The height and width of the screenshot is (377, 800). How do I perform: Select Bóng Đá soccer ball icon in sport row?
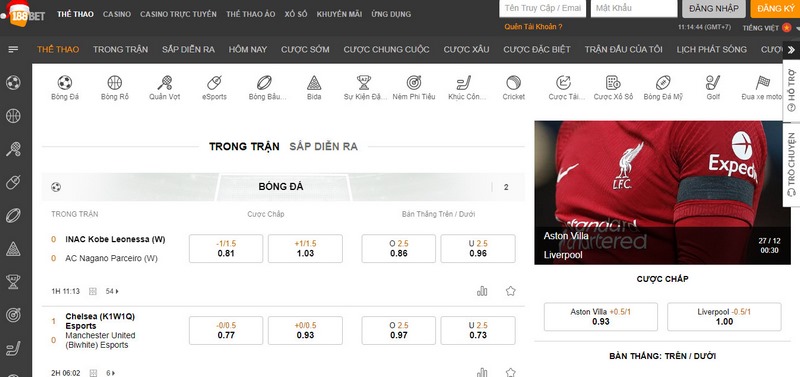click(x=65, y=83)
